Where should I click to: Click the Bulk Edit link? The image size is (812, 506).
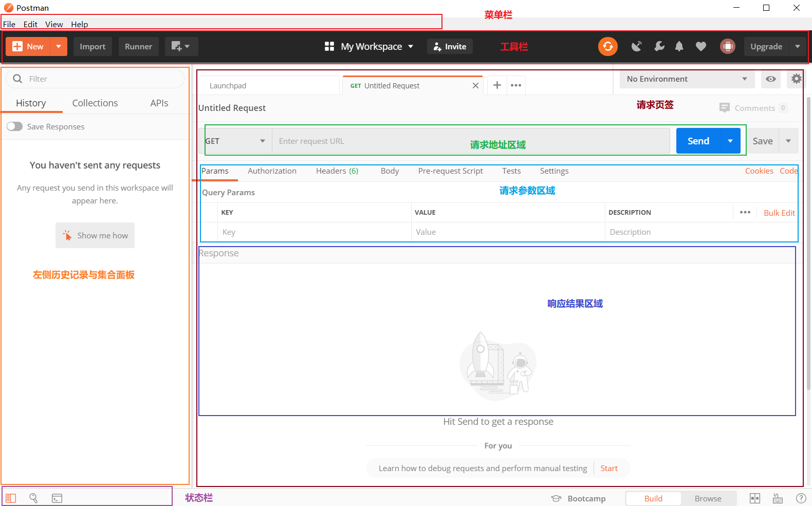[779, 213]
